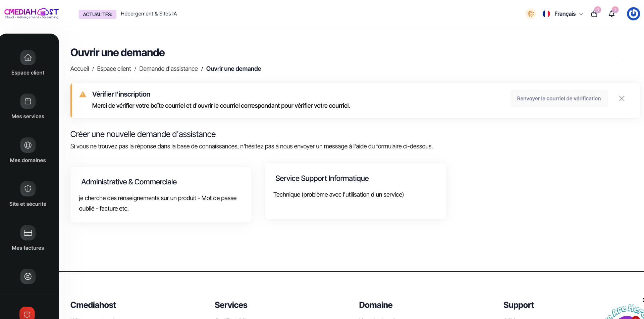Screen dimensions: 644x319
Task: Open the shopping cart icon
Action: pos(594,14)
